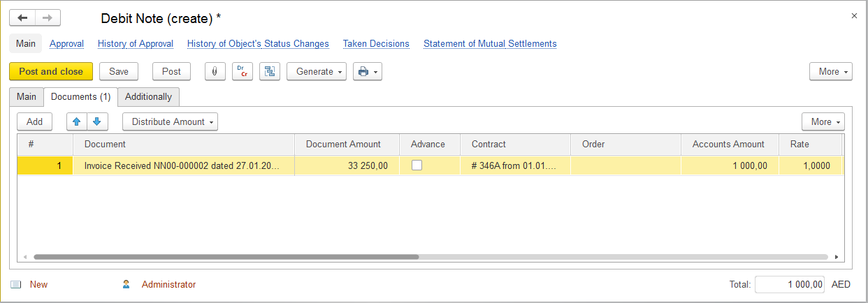Click the Total amount input field
The width and height of the screenshot is (868, 303).
pos(789,284)
